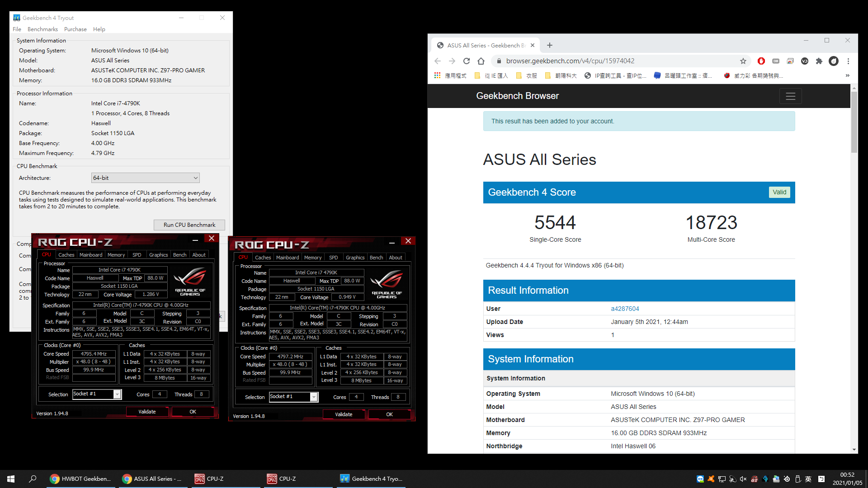Click the safely remove hardware tray icon
Viewport: 868px width, 488px height.
pyautogui.click(x=798, y=479)
